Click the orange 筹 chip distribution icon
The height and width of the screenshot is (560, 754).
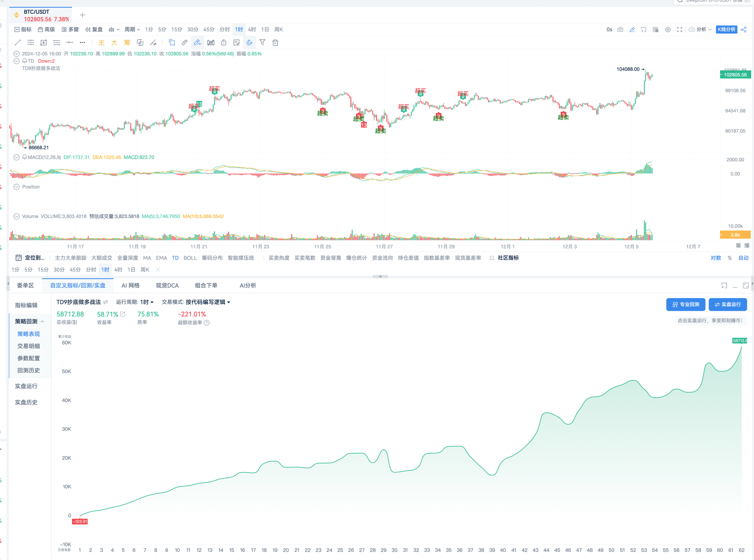[x=127, y=43]
